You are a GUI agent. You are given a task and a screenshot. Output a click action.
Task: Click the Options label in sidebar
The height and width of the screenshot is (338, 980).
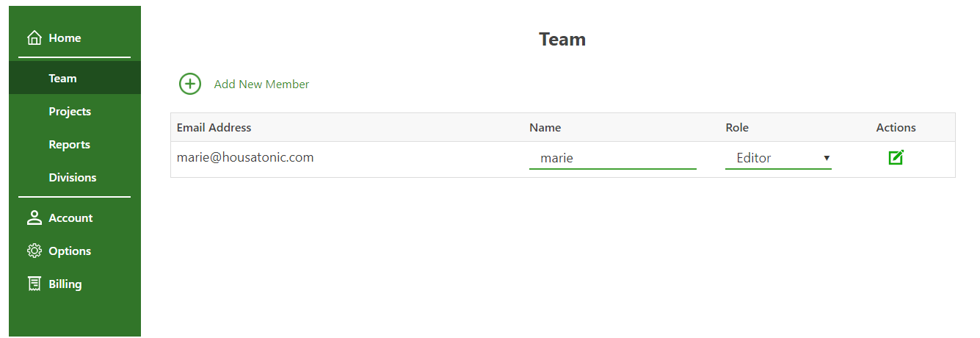tap(70, 251)
